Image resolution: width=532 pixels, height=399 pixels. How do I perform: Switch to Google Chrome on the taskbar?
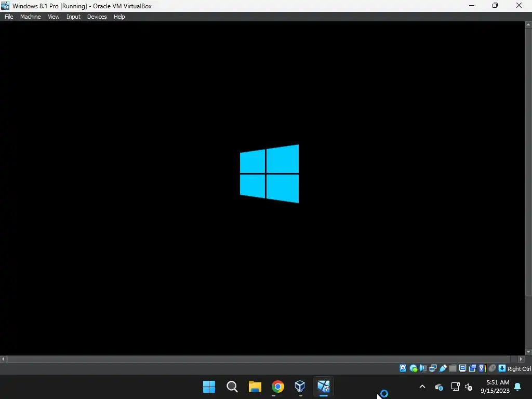tap(277, 387)
